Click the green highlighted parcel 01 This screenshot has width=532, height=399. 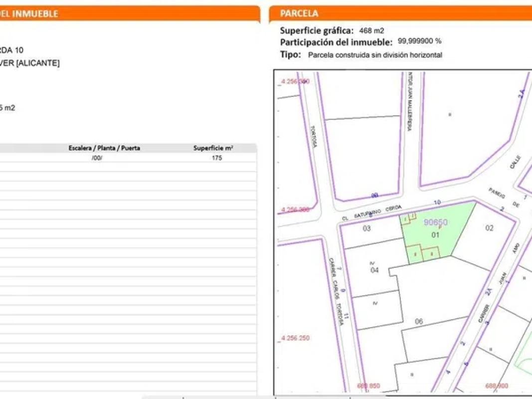tap(435, 235)
